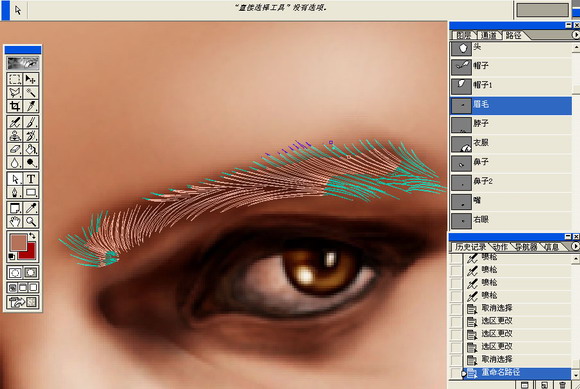The width and height of the screenshot is (580, 389).
Task: Select the Zoom magnifier tool
Action: pyautogui.click(x=31, y=221)
